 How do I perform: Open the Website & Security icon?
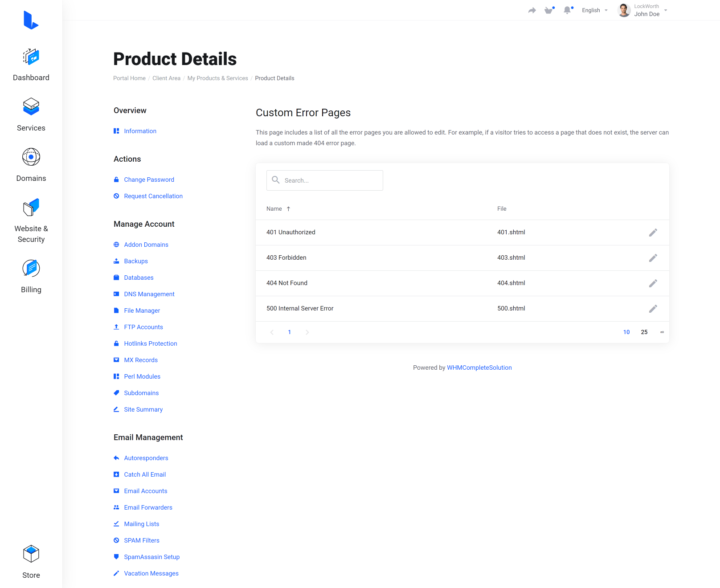31,207
